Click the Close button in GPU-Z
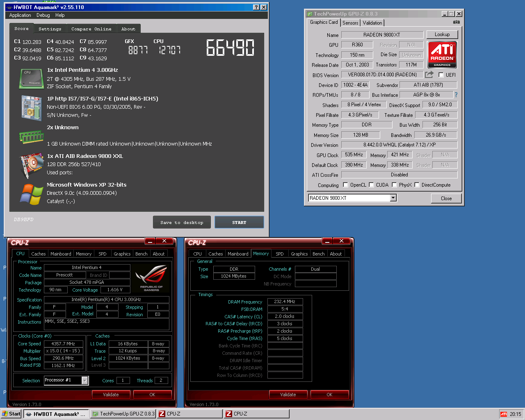Screen dimensions: 525x420 [446, 199]
